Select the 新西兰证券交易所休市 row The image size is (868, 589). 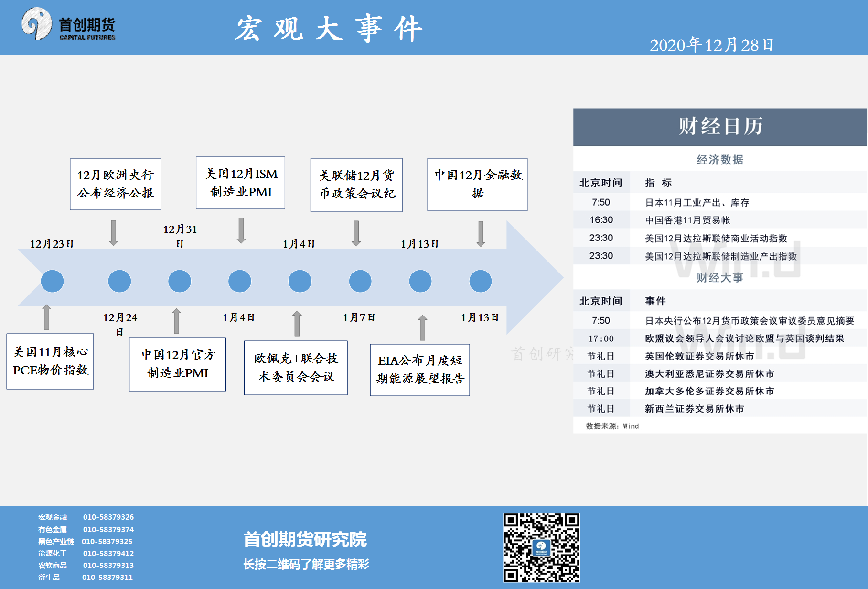pyautogui.click(x=720, y=409)
